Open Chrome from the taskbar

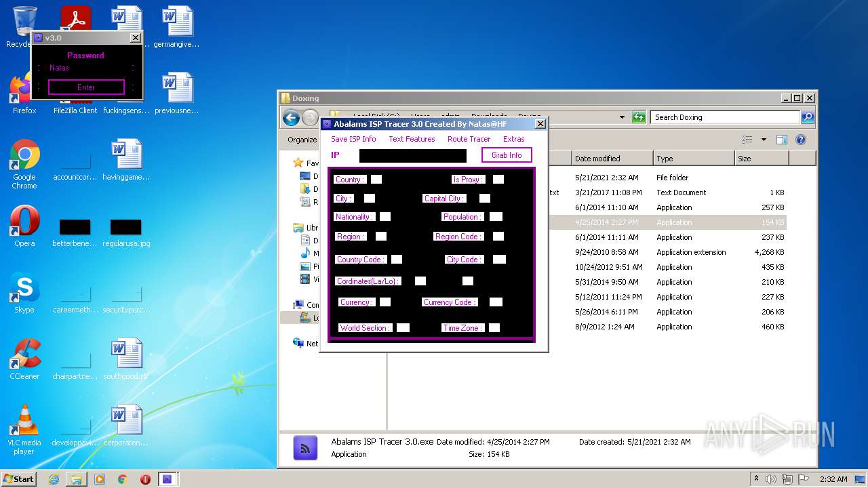[122, 479]
